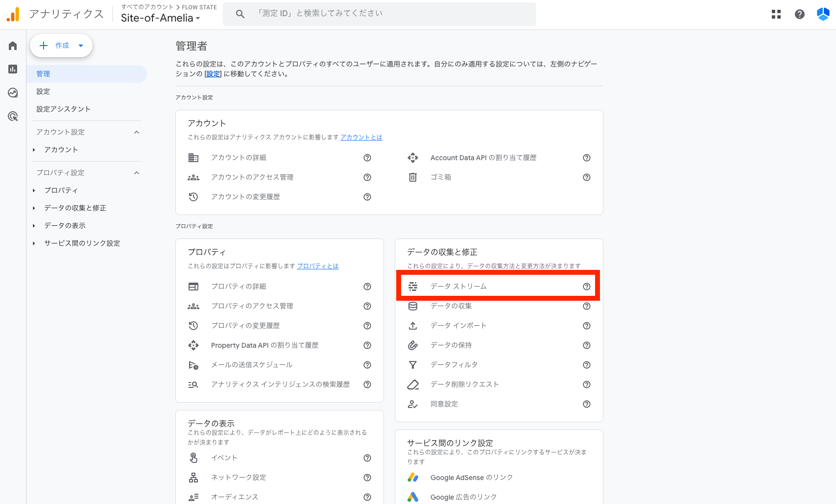Open データ ストリーム settings
Screen dimensions: 836x504
[x=458, y=287]
